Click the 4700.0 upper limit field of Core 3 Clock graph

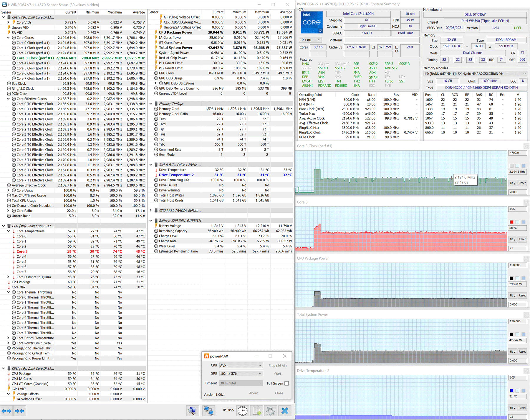517,153
